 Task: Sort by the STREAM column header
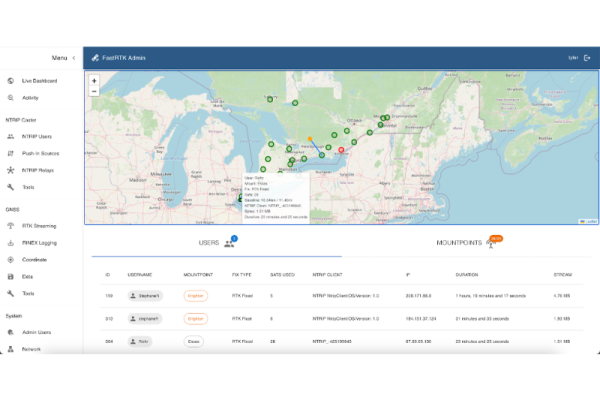click(562, 275)
